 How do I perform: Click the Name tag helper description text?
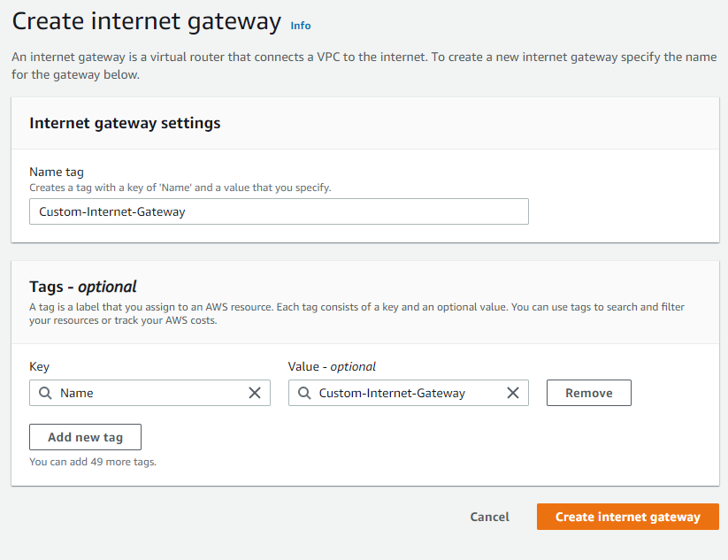pos(180,188)
